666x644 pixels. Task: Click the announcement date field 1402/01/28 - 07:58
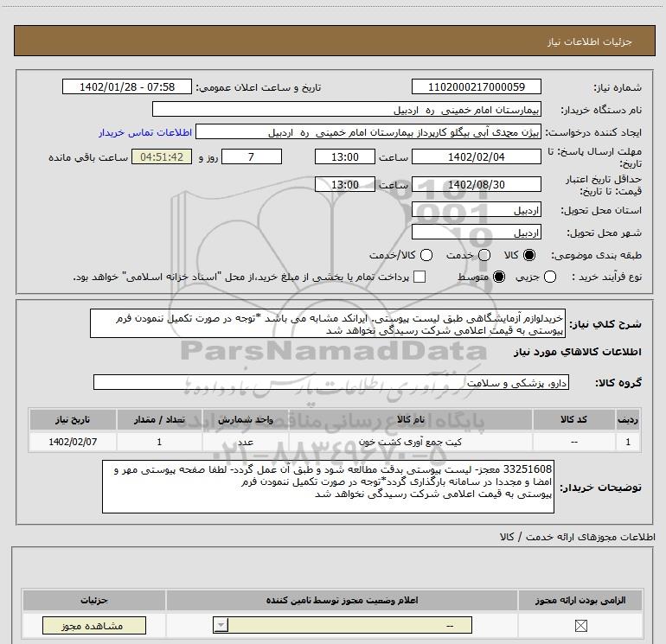(127, 87)
